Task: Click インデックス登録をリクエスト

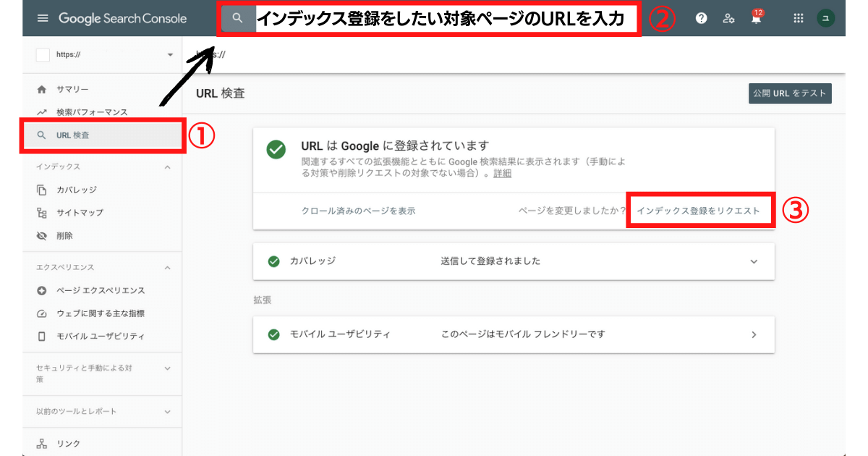Action: click(x=698, y=211)
